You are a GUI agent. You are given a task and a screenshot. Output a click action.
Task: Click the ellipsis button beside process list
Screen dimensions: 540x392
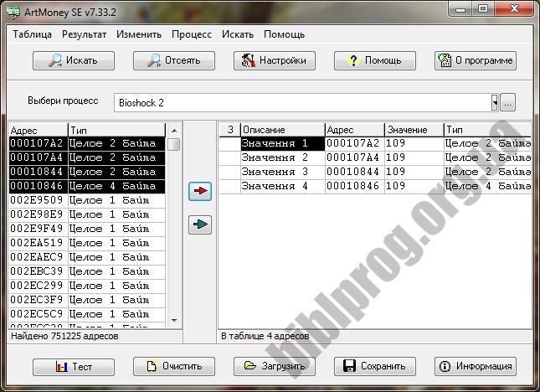[x=507, y=102]
